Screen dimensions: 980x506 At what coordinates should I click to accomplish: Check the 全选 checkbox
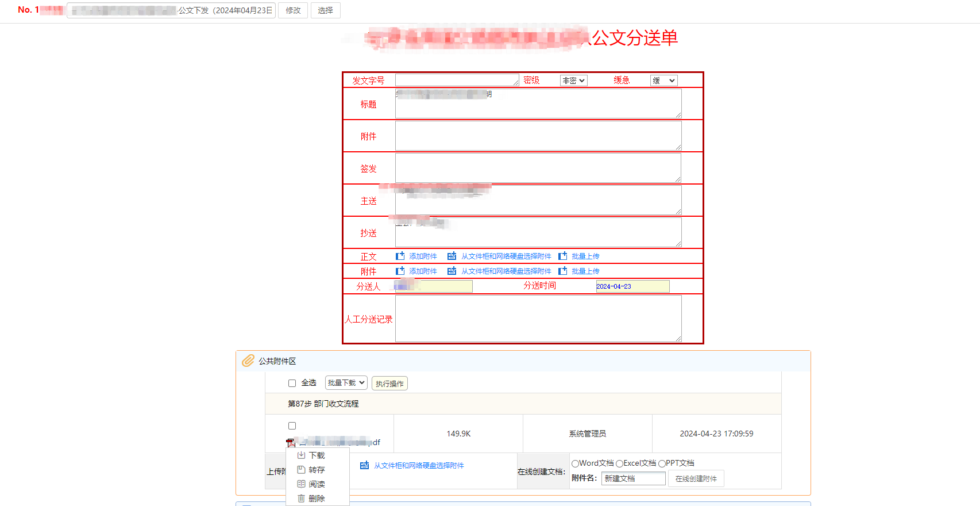click(292, 383)
